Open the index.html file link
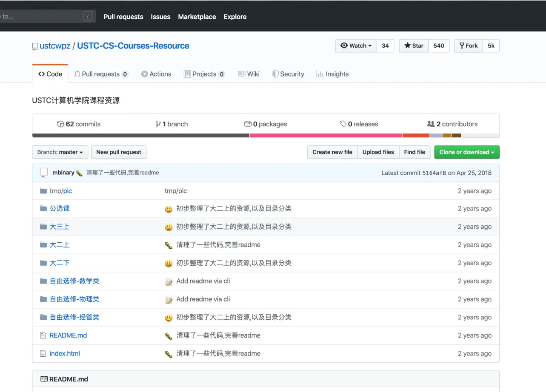The image size is (546, 392). (65, 353)
